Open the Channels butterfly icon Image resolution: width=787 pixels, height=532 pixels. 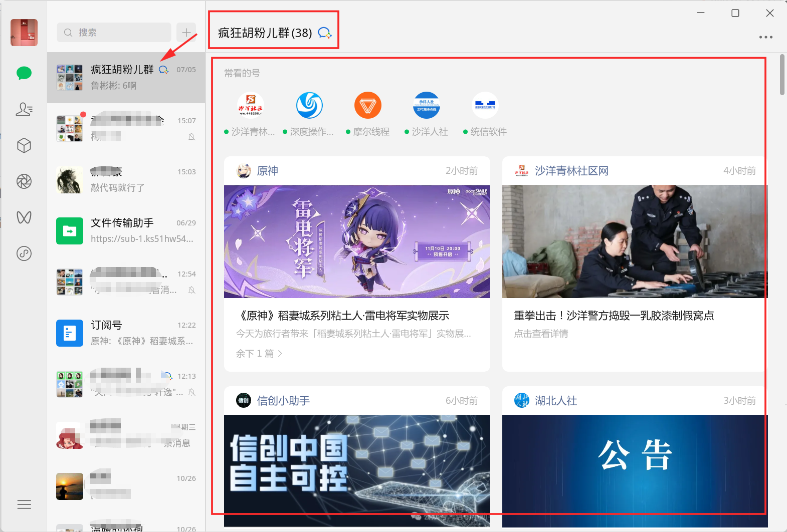[24, 217]
